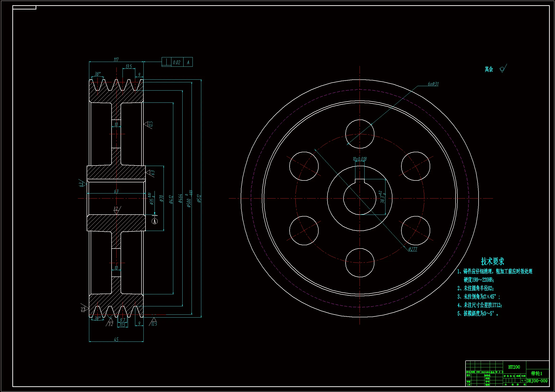Select the 带轮1 part name cell
Viewport: 555px width, 392px height.
537,374
